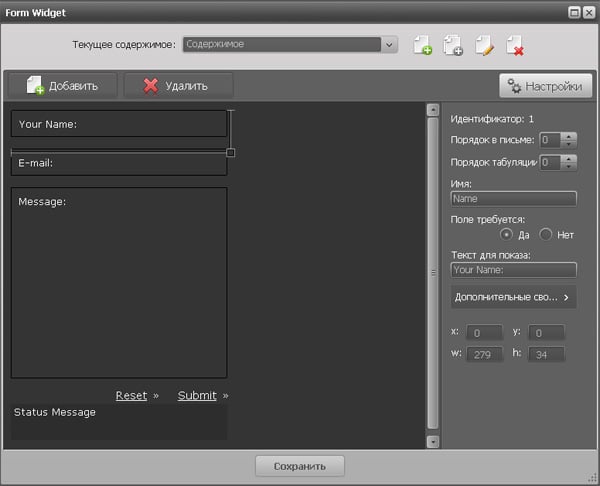This screenshot has width=600, height=486.
Task: Click the Reset link in form
Action: (x=131, y=395)
